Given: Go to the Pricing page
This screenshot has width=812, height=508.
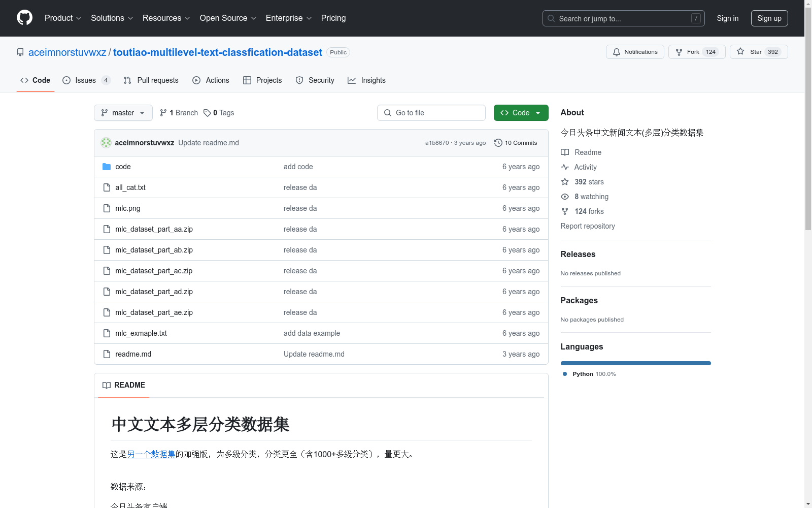Looking at the screenshot, I should (x=333, y=18).
